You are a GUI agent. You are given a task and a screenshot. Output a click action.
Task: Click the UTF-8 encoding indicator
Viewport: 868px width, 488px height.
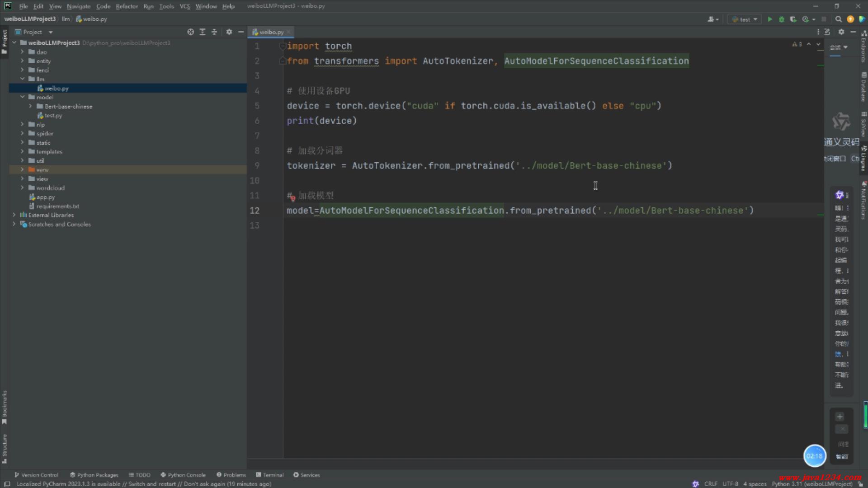pos(730,484)
